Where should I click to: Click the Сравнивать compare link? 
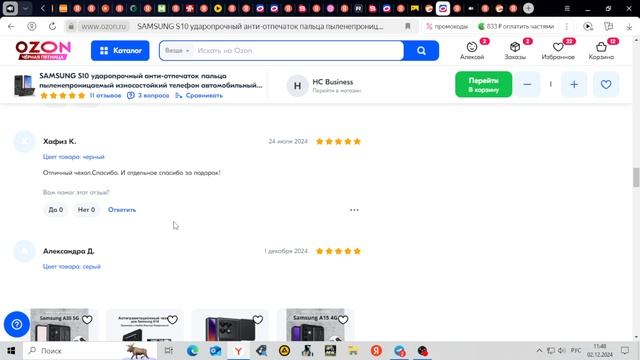point(199,96)
